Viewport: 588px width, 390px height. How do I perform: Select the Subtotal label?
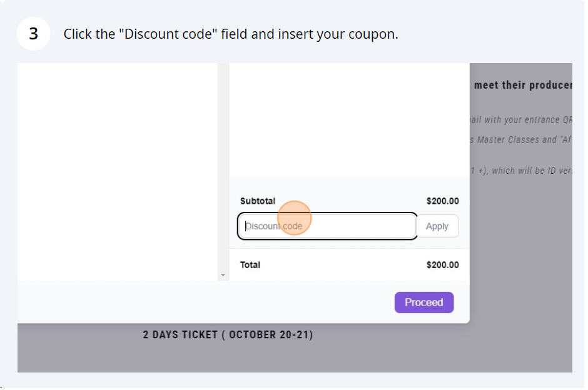point(258,201)
